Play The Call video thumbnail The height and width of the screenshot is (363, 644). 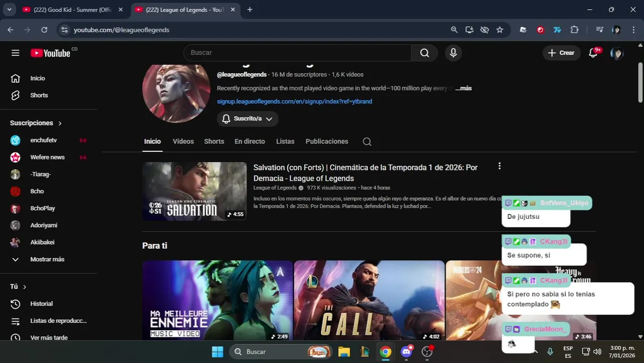(369, 300)
